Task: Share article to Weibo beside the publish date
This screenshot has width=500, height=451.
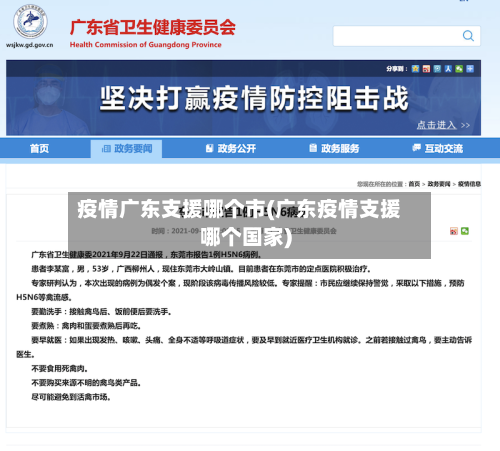Action: [x=454, y=231]
